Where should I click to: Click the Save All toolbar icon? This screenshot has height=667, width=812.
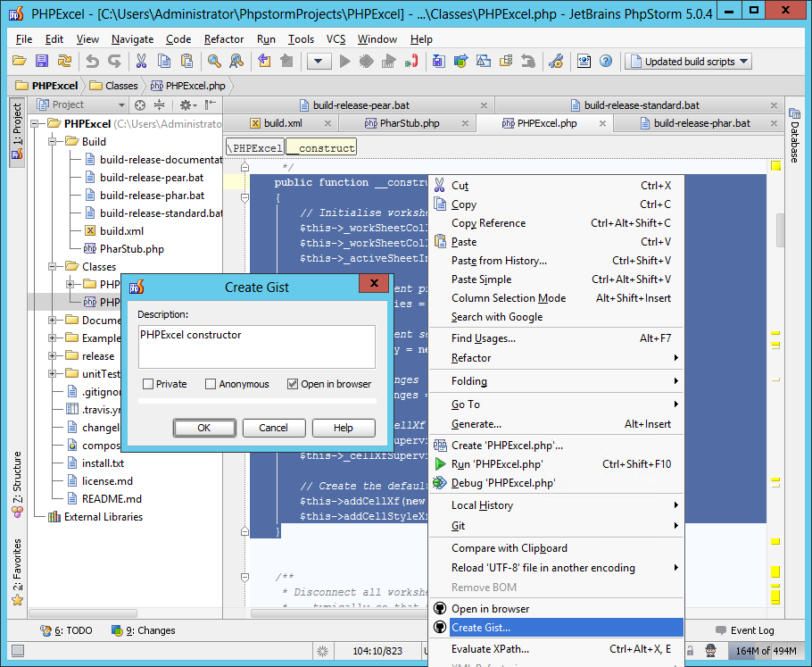click(x=41, y=61)
